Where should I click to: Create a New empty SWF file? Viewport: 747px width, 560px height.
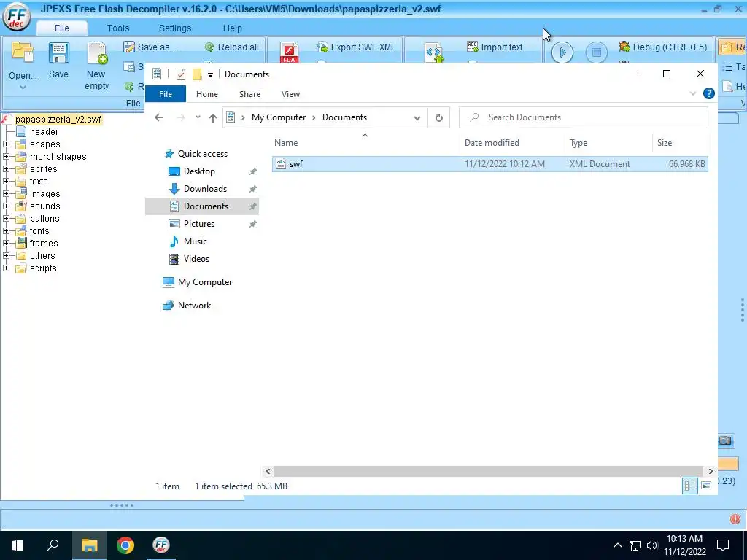pos(97,66)
